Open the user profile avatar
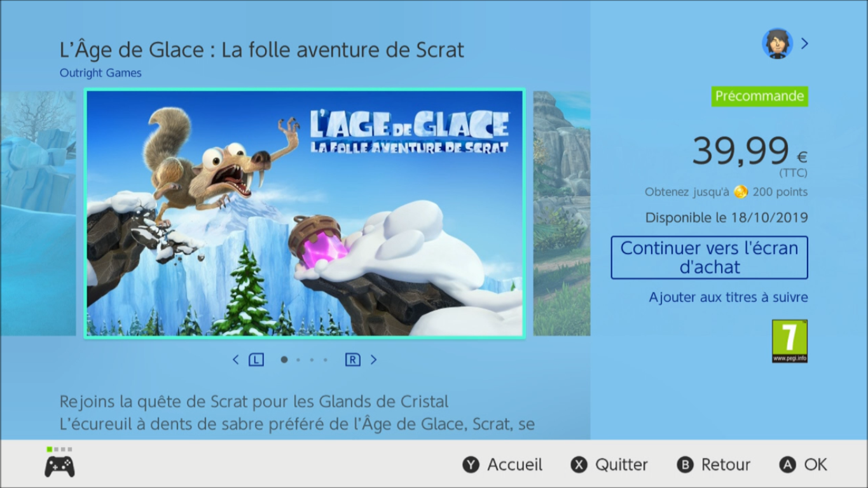This screenshot has height=488, width=868. click(777, 43)
